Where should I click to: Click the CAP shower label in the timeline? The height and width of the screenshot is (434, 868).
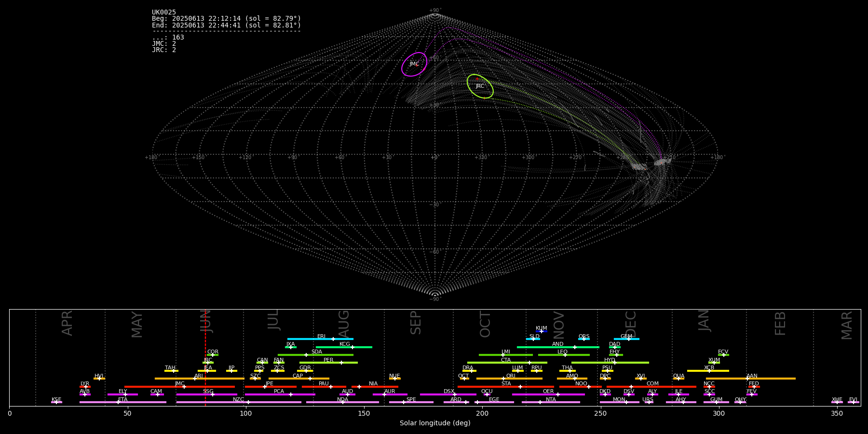pos(298,376)
